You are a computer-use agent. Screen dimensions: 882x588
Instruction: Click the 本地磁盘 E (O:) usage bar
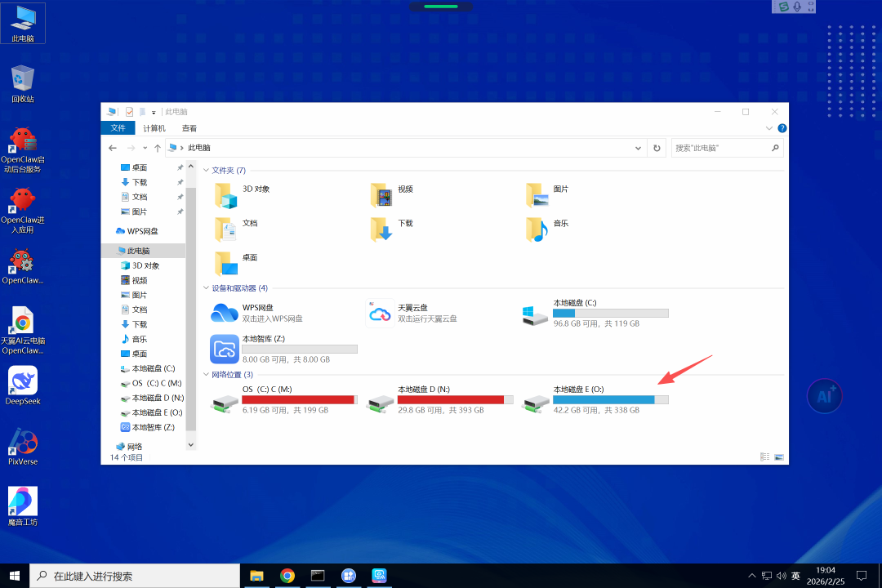point(610,399)
